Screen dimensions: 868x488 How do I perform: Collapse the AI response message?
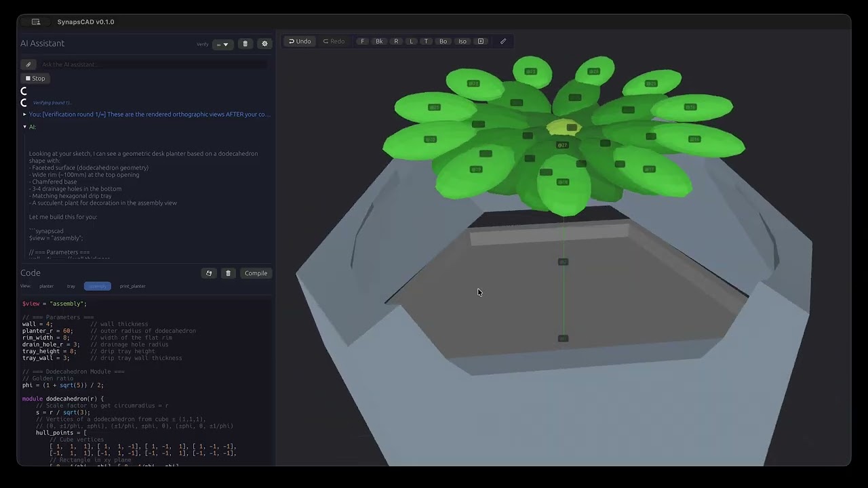[x=25, y=127]
